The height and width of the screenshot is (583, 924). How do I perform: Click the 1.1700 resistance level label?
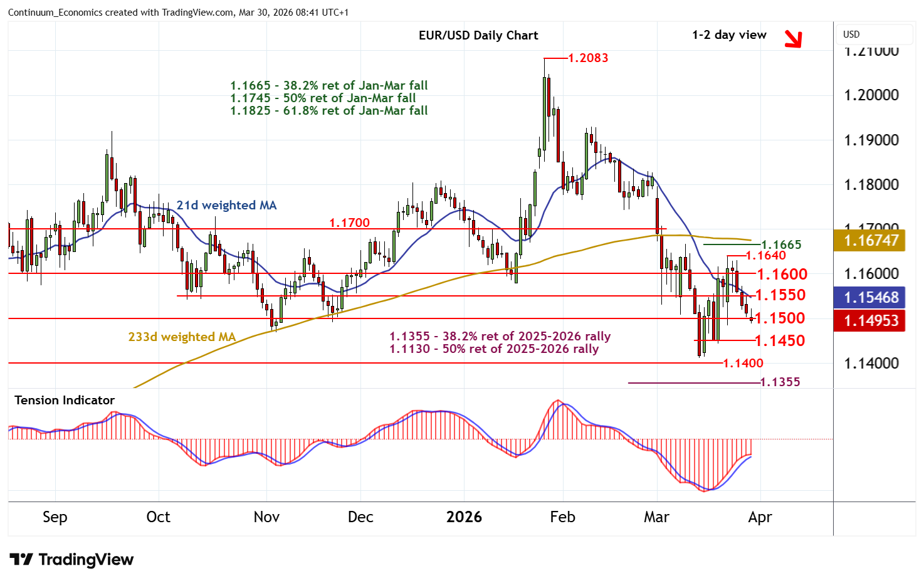click(349, 223)
